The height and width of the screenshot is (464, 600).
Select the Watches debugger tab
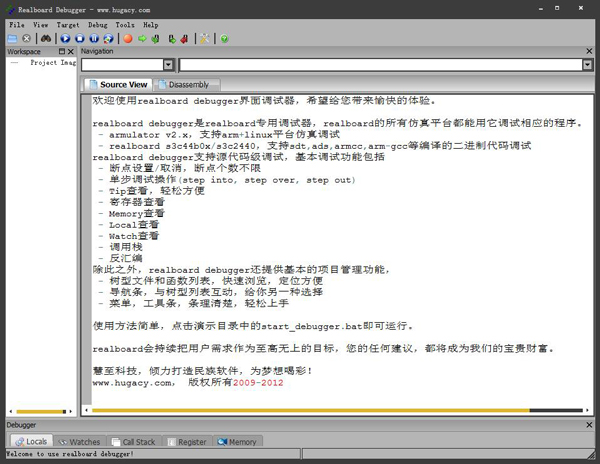pyautogui.click(x=79, y=442)
